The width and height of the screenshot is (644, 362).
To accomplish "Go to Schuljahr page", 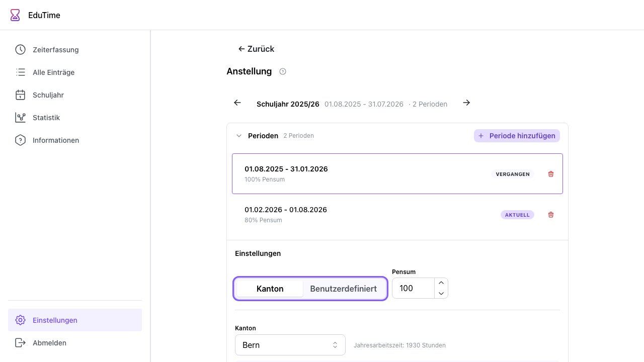I will (75, 95).
